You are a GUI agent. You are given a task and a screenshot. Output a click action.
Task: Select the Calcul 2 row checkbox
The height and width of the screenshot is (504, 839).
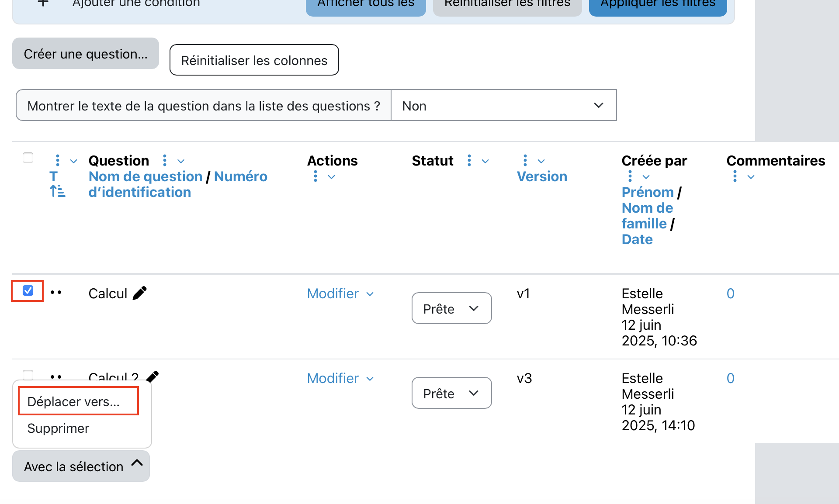(28, 375)
